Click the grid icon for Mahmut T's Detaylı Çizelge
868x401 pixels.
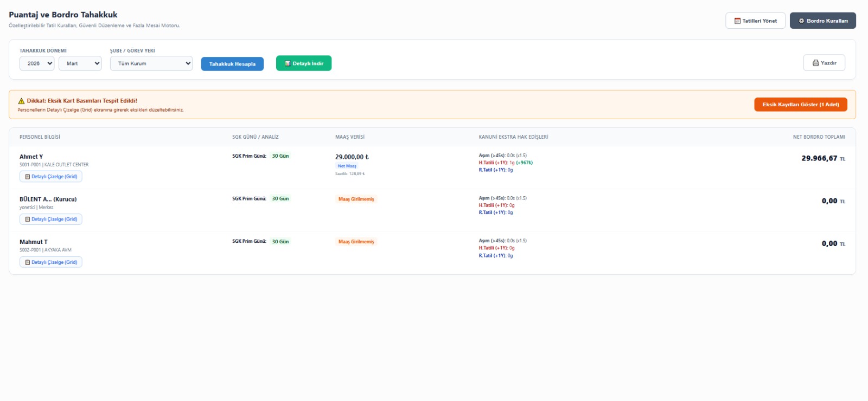click(28, 262)
